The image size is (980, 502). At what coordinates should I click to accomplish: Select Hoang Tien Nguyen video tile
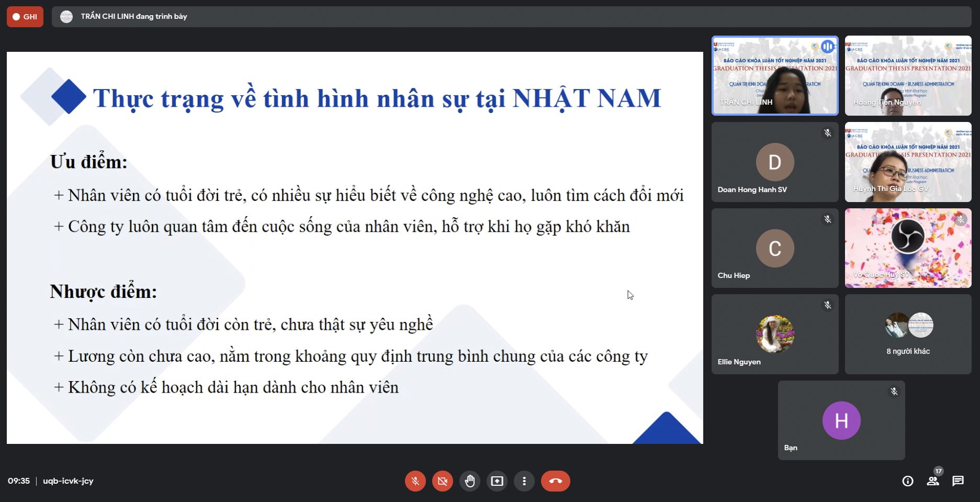(908, 75)
